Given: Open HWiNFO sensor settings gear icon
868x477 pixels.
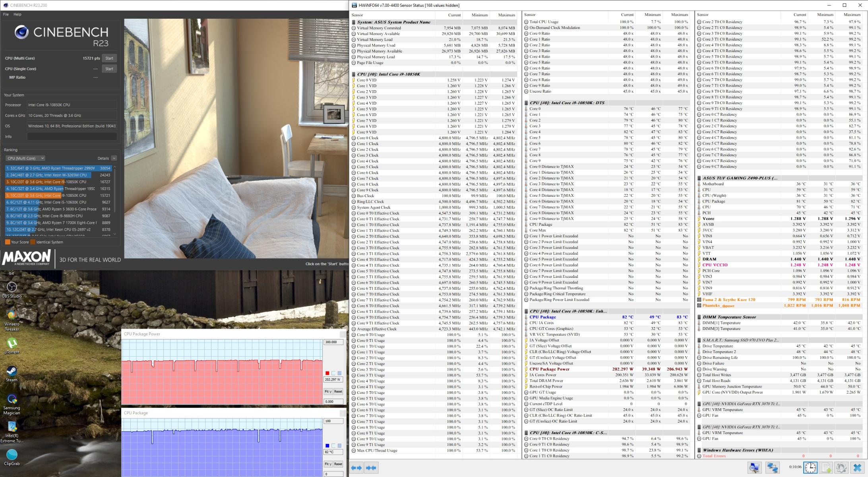Looking at the screenshot, I should [841, 467].
